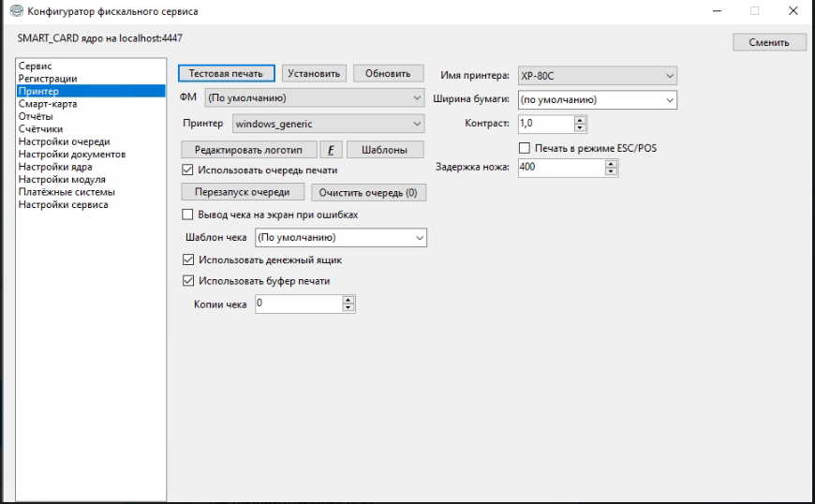The width and height of the screenshot is (815, 504).
Task: Decrease 'Копии чека' with down arrow
Action: point(348,307)
